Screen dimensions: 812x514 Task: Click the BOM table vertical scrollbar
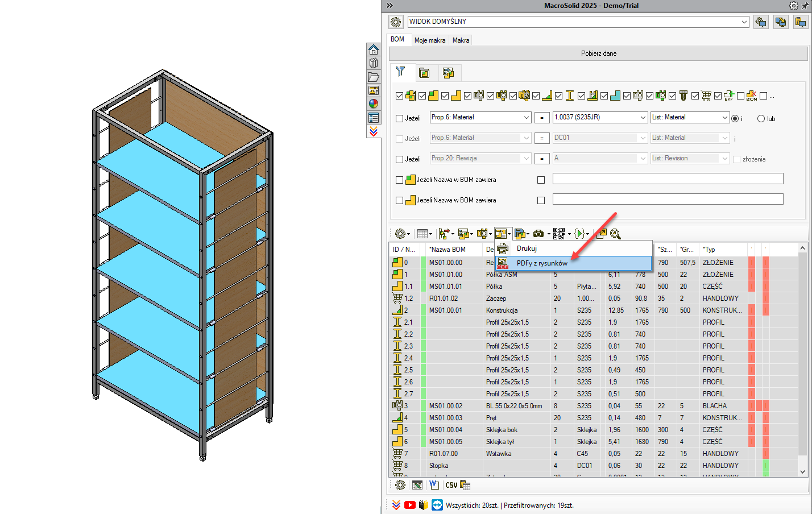point(803,359)
